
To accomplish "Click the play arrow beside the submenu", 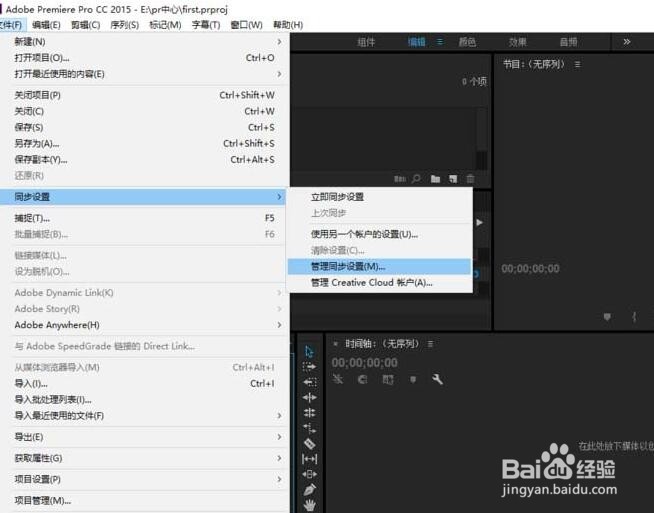I will [480, 223].
